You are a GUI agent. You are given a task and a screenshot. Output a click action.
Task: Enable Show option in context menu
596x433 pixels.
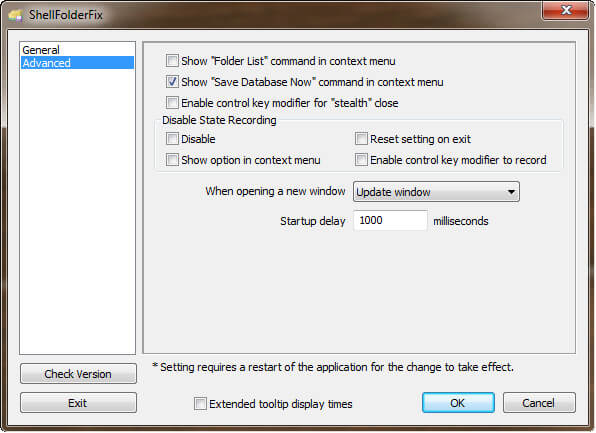(172, 160)
